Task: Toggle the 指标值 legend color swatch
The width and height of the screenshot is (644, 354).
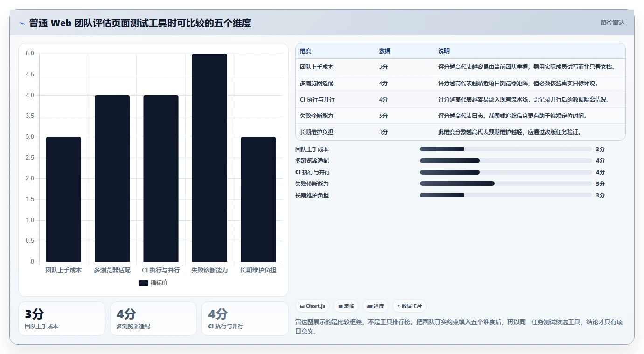Action: pyautogui.click(x=144, y=283)
